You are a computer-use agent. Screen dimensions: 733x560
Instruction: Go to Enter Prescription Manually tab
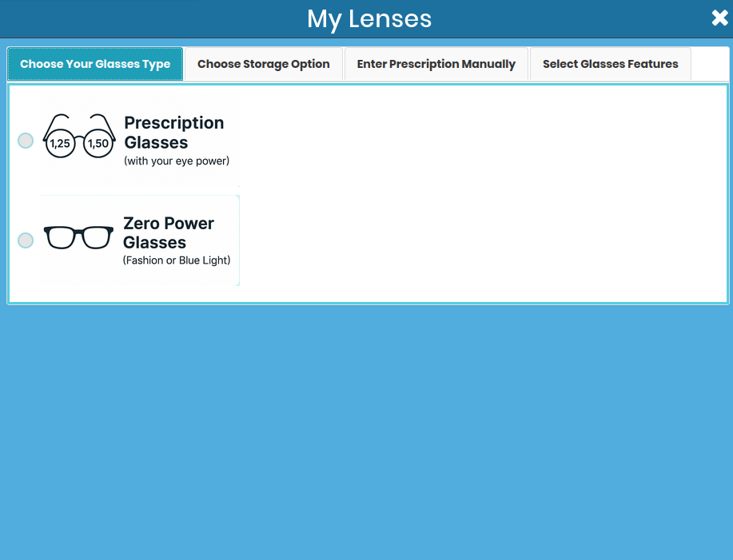pos(436,64)
